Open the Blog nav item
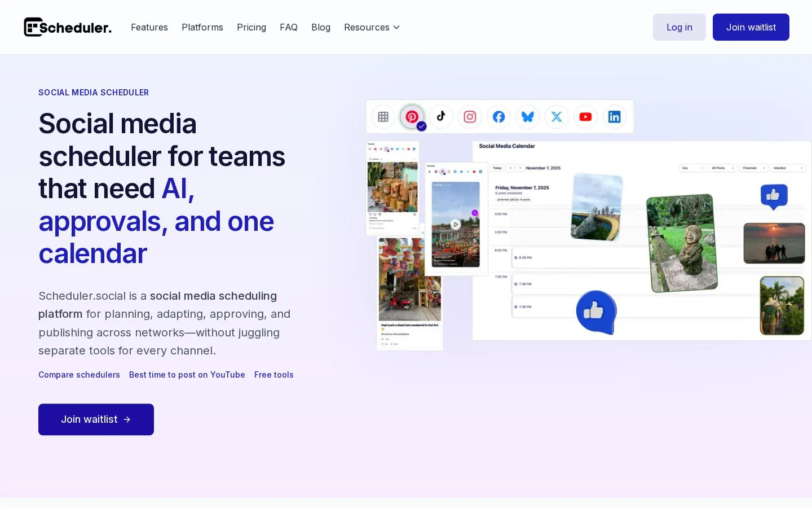Viewport: 812px width, 508px height. click(x=321, y=27)
